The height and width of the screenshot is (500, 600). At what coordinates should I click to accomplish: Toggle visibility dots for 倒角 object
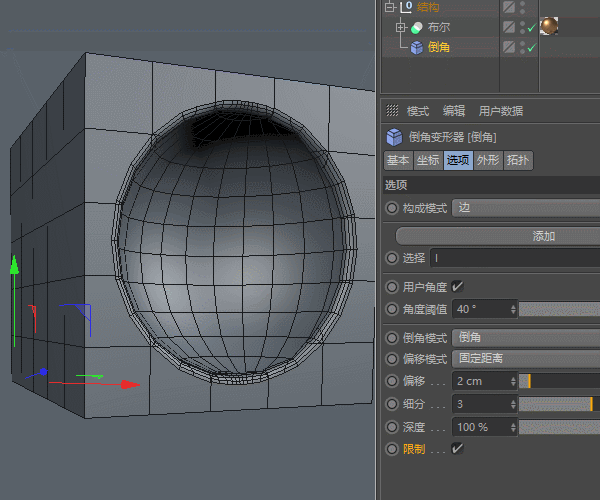point(522,47)
